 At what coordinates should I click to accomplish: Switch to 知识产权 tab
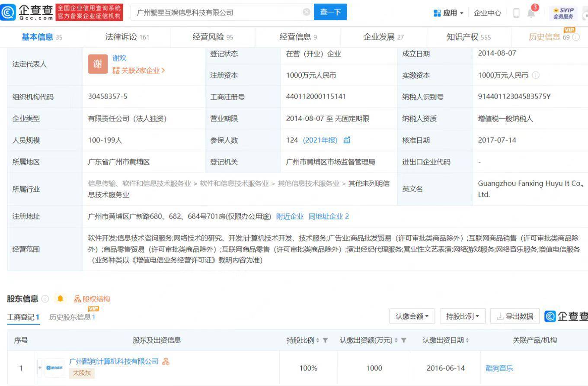469,37
